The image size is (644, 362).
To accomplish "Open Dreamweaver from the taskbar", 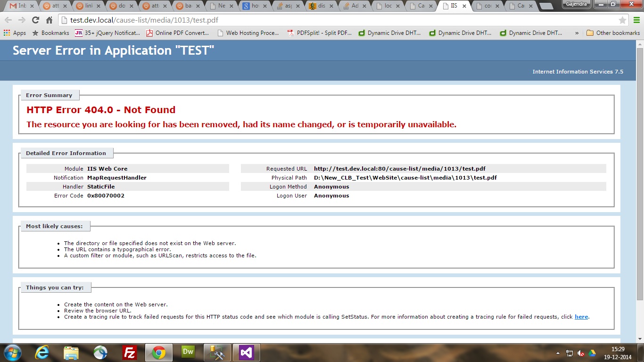I will (188, 353).
